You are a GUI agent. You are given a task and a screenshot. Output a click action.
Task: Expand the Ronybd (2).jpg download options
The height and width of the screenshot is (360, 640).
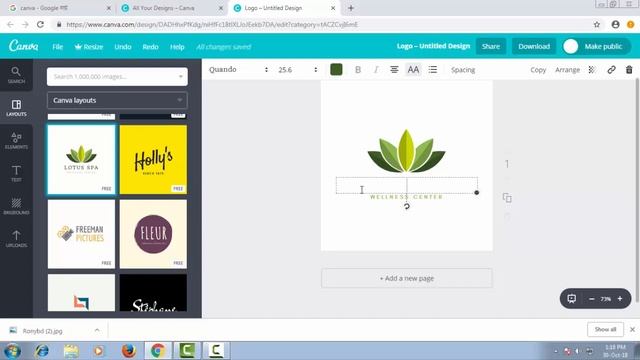pos(97,330)
